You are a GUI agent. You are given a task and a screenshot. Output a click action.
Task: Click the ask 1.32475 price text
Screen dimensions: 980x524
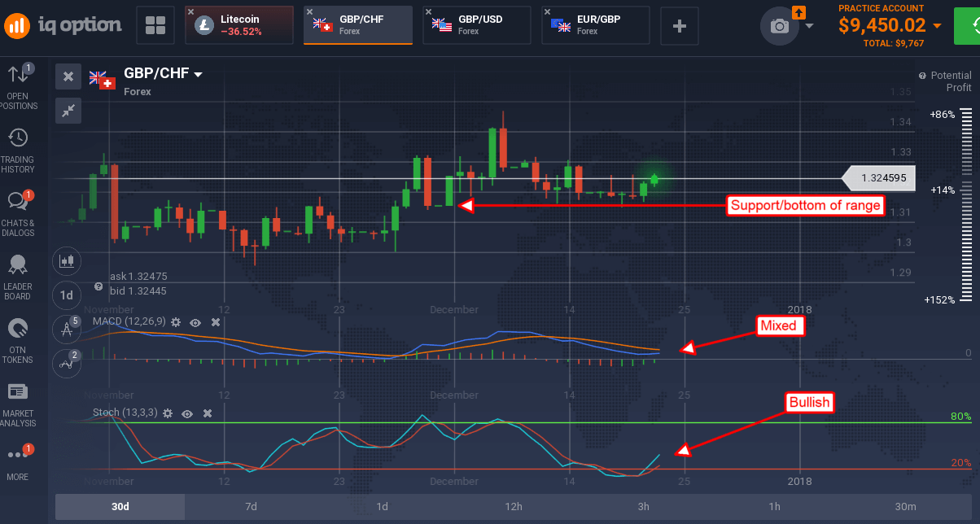[138, 277]
